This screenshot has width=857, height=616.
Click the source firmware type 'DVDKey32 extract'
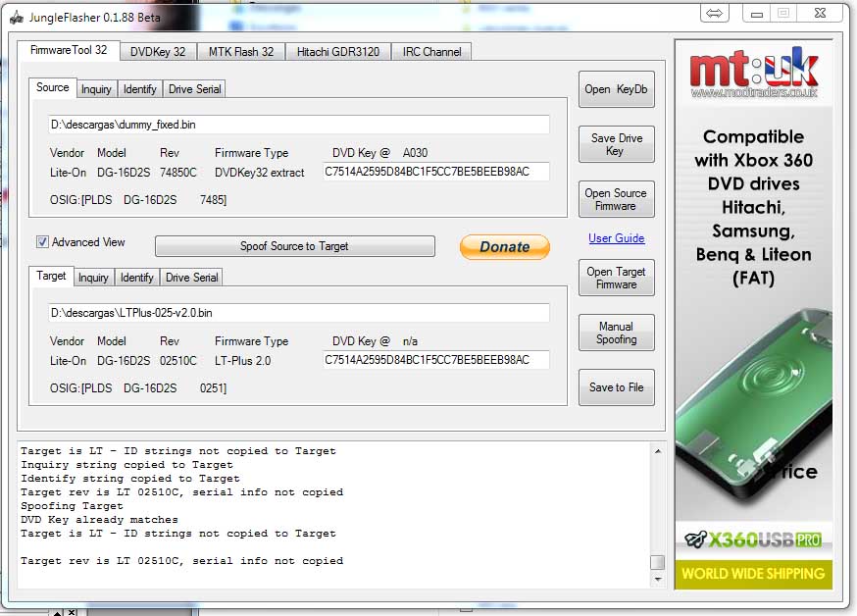pos(259,173)
